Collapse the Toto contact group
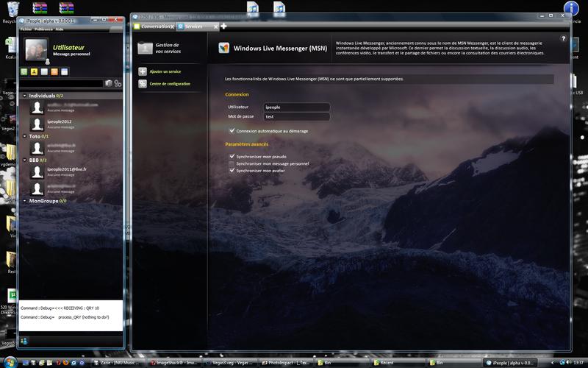 (25, 136)
